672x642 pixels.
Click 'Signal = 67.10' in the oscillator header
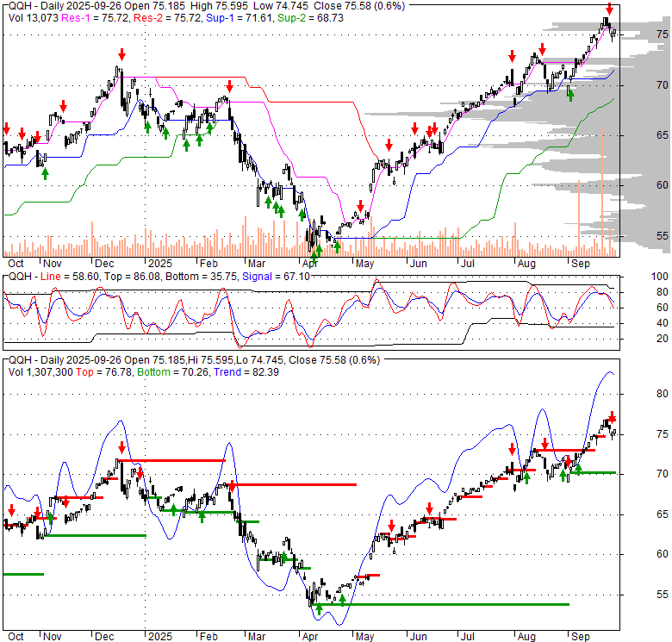[276, 277]
